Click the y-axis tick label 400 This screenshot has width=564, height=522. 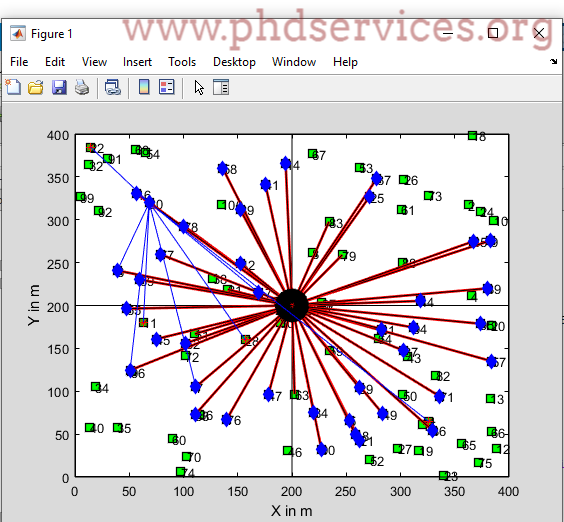tap(58, 136)
